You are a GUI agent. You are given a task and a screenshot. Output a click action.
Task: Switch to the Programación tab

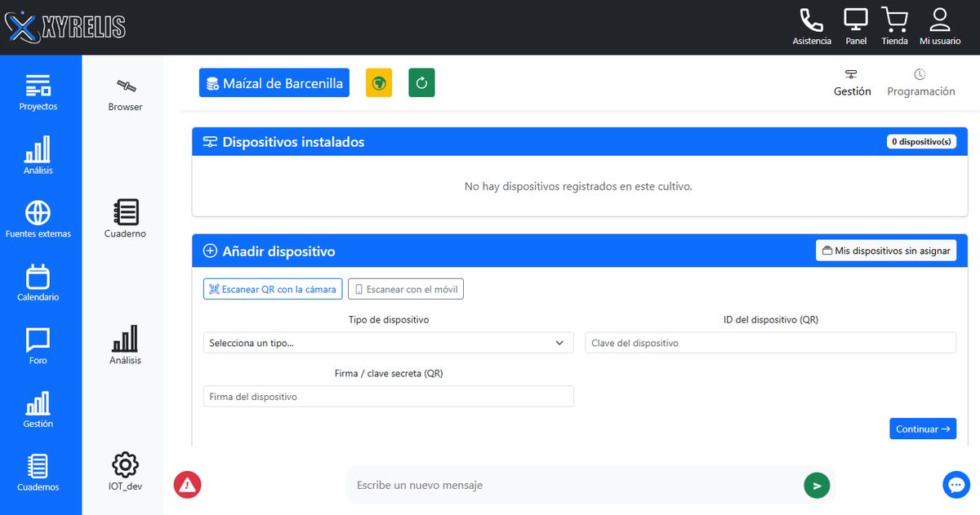[920, 82]
